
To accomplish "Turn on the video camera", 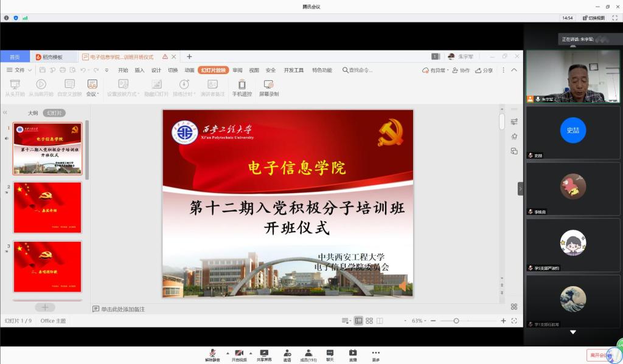I will coord(239,355).
